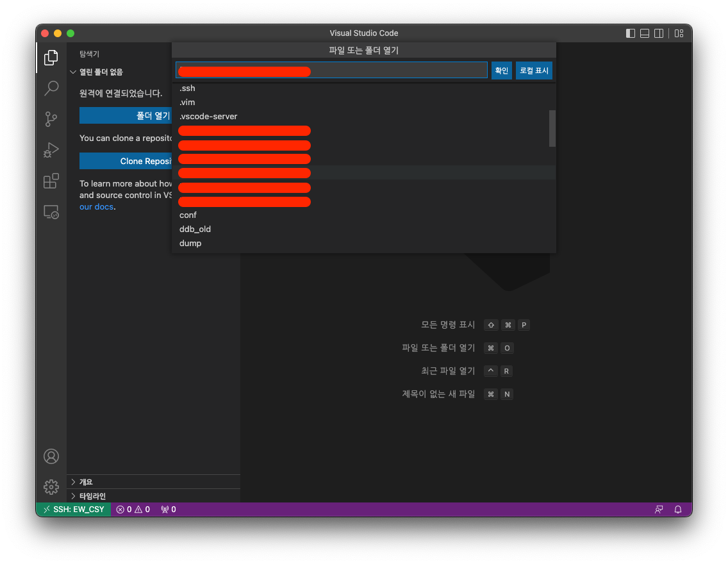This screenshot has height=564, width=728.
Task: Open errors and warnings count in status bar
Action: coord(133,510)
